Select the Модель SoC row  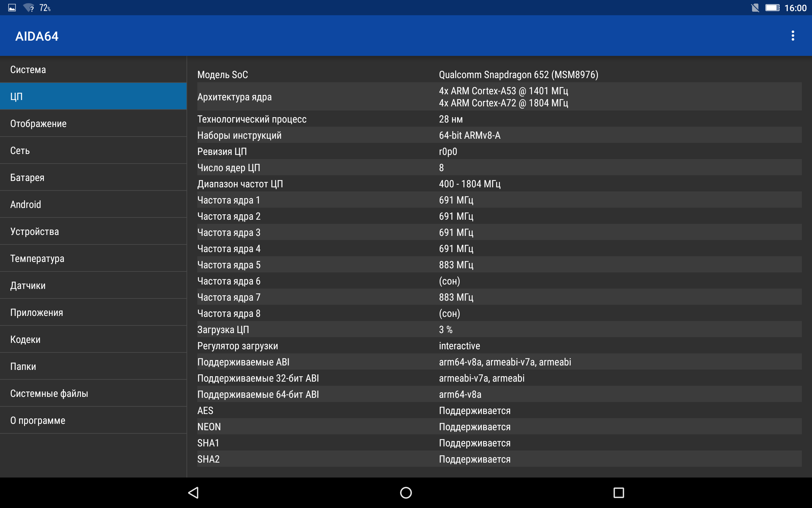coord(499,75)
